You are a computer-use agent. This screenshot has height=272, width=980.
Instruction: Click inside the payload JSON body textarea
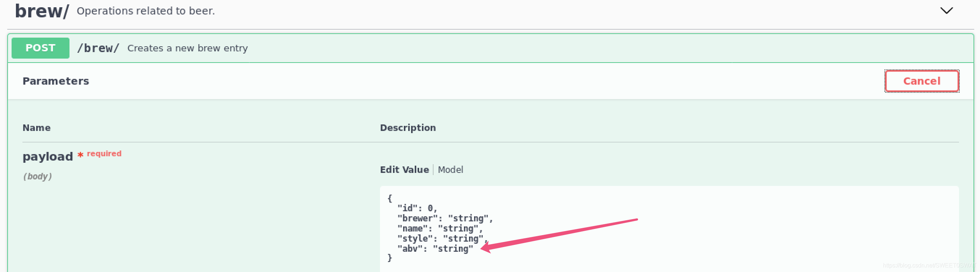(x=669, y=229)
